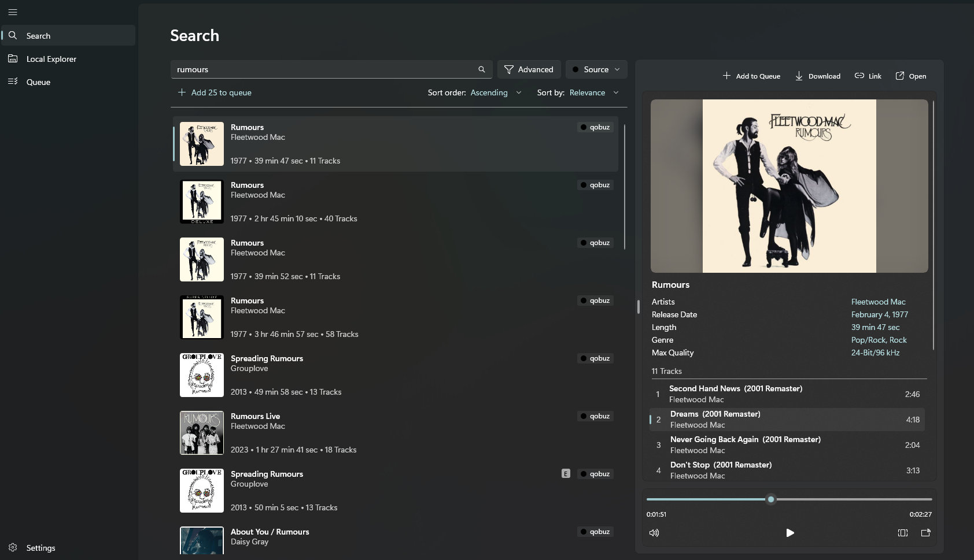Click the magnifier icon in the search box
This screenshot has height=560, width=974.
[x=481, y=69]
